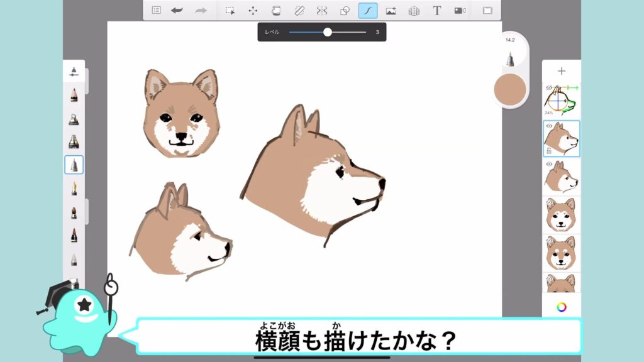The image size is (644, 362).
Task: Open the color wheel editor
Action: pyautogui.click(x=561, y=307)
